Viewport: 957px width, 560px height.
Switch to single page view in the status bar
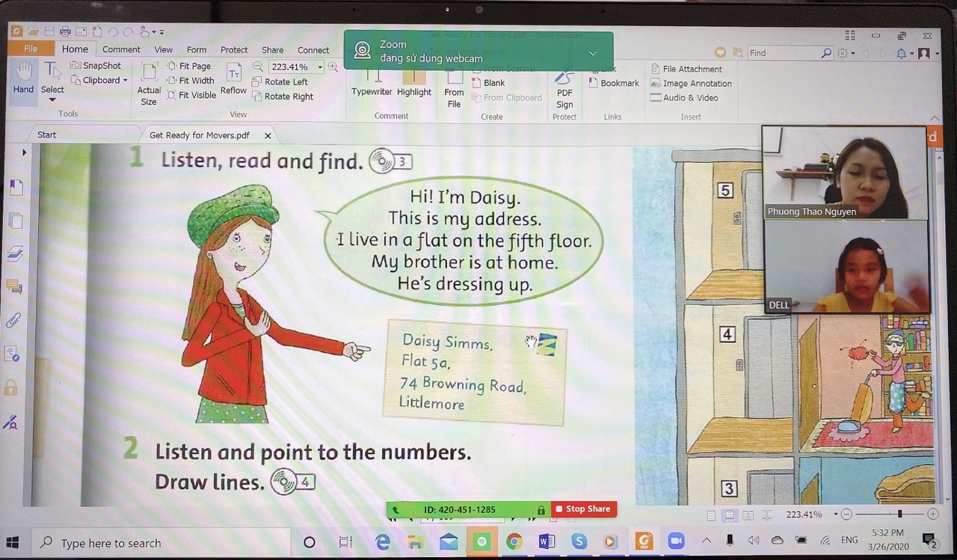click(x=711, y=515)
